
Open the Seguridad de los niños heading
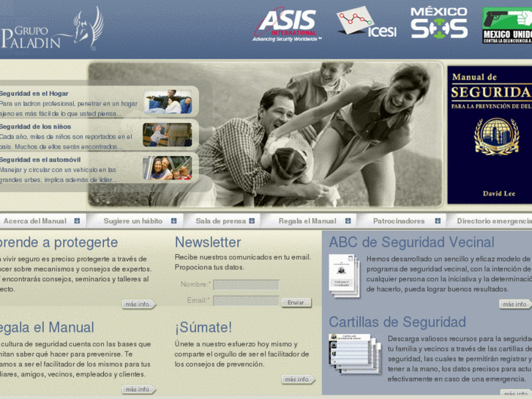click(35, 127)
